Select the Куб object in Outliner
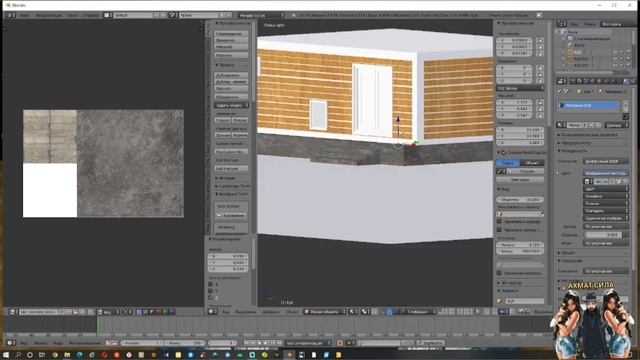 point(578,52)
